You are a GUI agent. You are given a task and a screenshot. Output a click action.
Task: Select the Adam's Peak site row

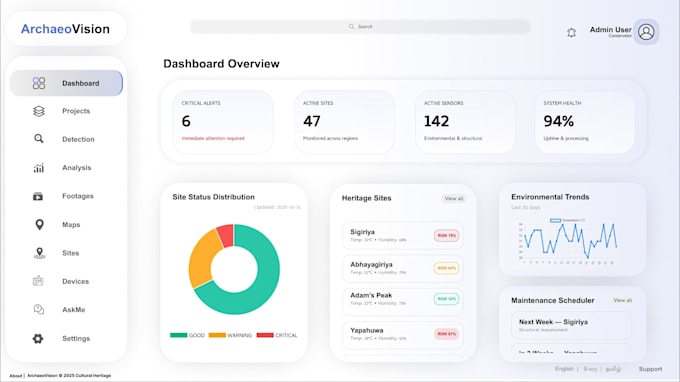(403, 301)
